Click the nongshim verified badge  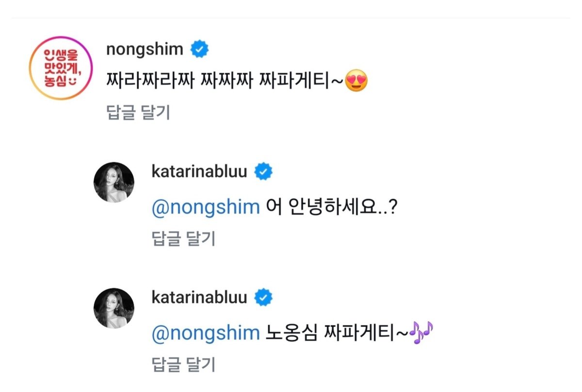tap(199, 49)
